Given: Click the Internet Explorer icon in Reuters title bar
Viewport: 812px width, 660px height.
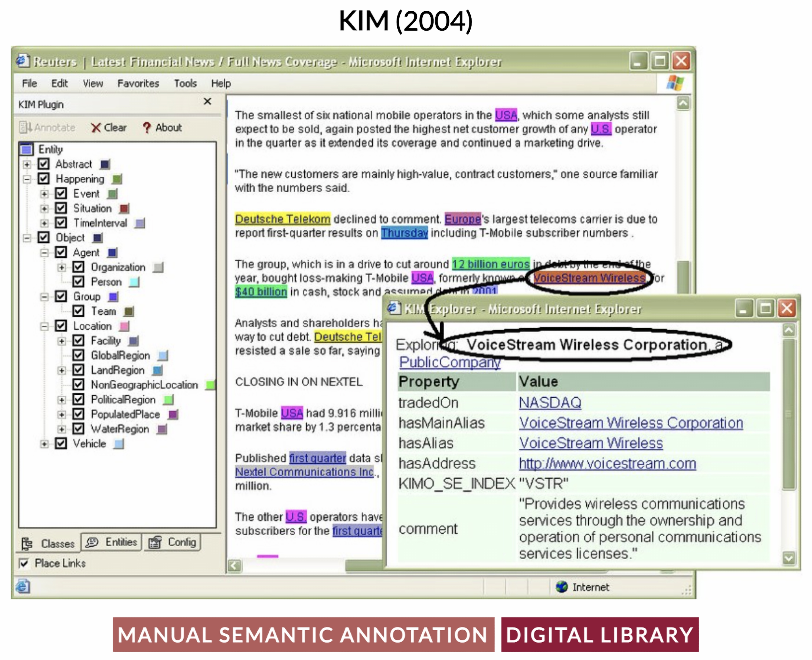Looking at the screenshot, I should 22,60.
